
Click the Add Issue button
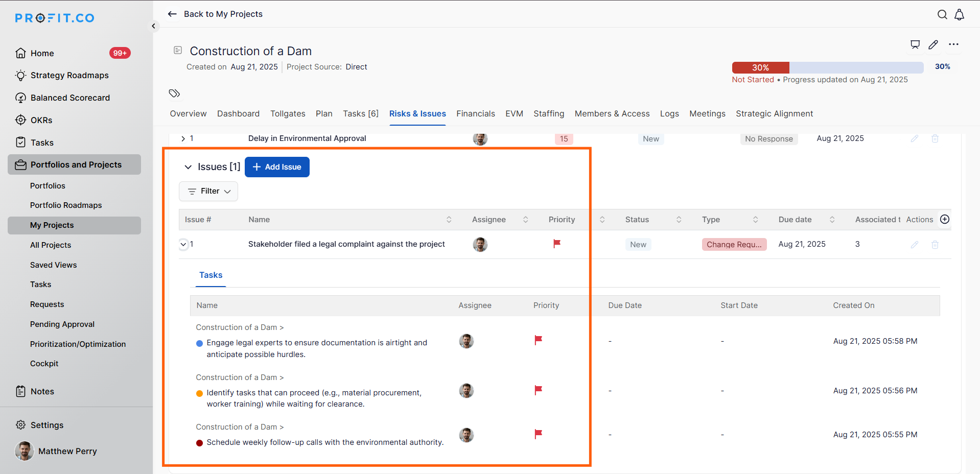click(277, 167)
